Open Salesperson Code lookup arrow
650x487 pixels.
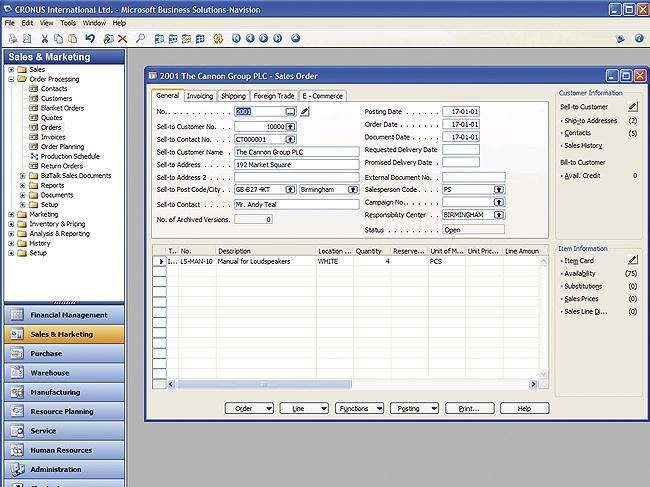[499, 189]
